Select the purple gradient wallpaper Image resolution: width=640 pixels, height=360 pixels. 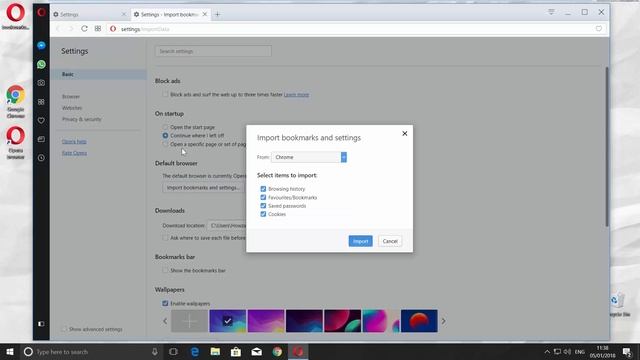pyautogui.click(x=266, y=321)
